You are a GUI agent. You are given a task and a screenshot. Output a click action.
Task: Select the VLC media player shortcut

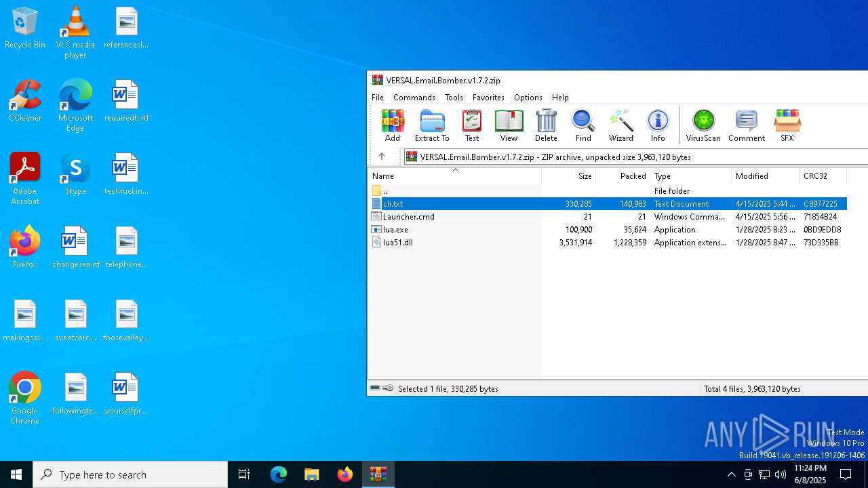coord(75,33)
